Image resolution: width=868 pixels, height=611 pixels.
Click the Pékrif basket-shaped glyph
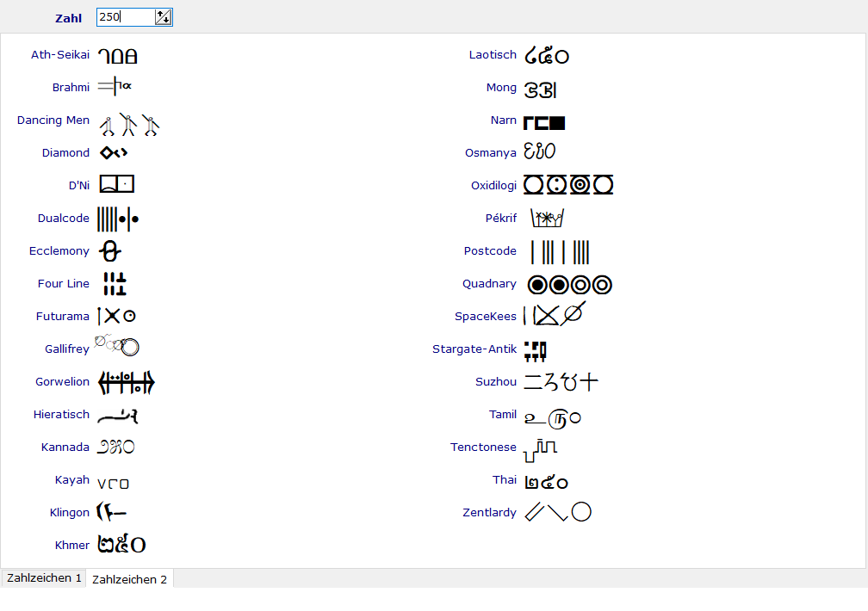(x=546, y=218)
